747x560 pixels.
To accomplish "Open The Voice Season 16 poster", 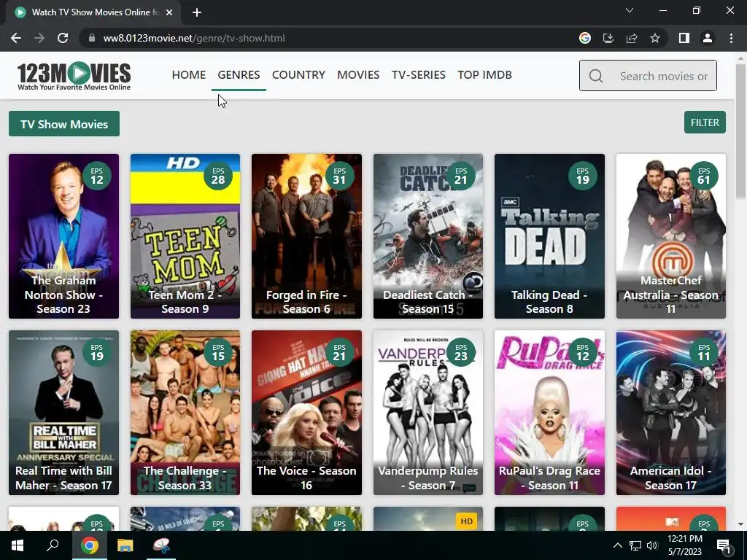I will [x=307, y=413].
